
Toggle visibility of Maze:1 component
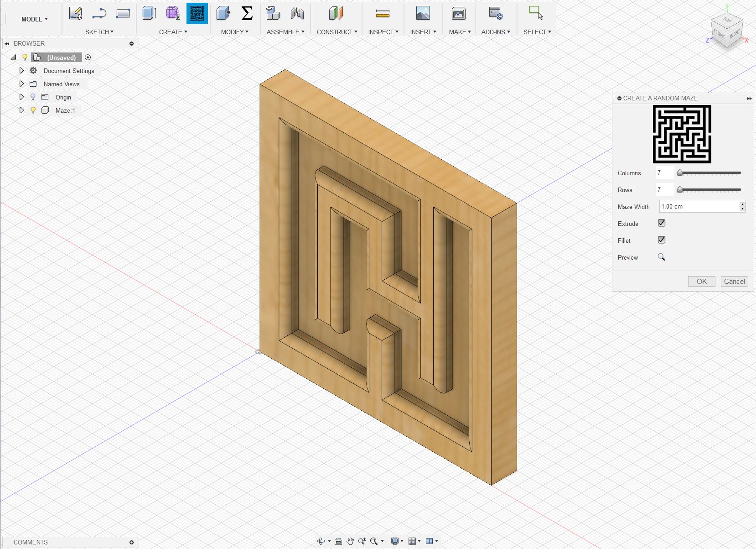point(33,110)
